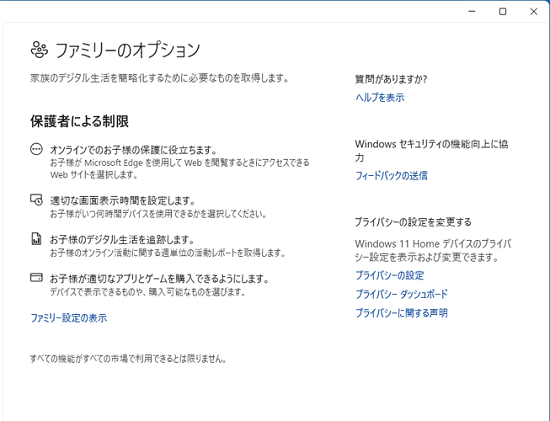Click the online child protection icon
550x421 pixels.
click(36, 149)
